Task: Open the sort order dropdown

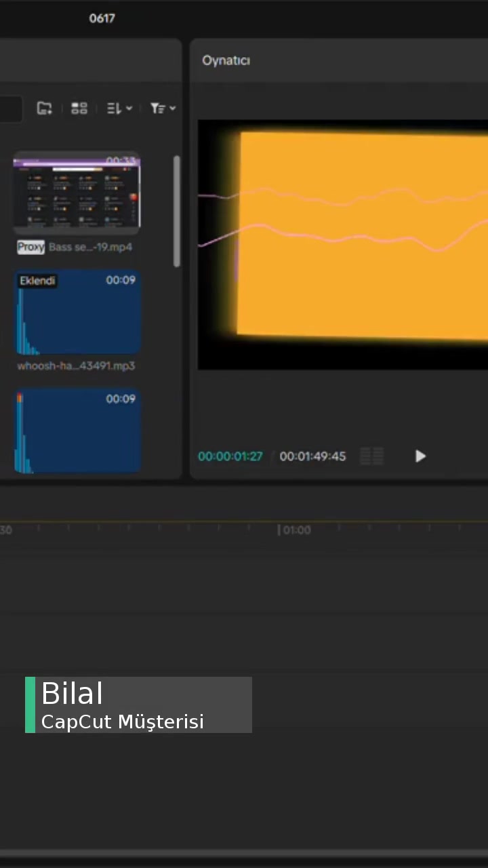Action: coord(119,108)
